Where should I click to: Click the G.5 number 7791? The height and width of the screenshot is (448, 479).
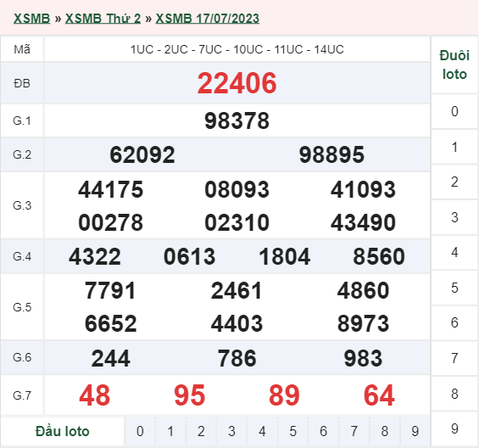click(110, 290)
